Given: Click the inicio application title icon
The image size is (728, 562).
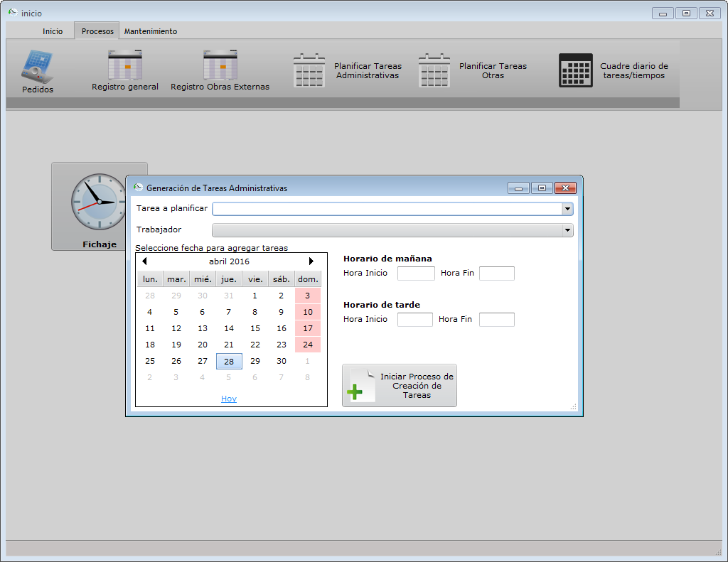Looking at the screenshot, I should tap(13, 13).
